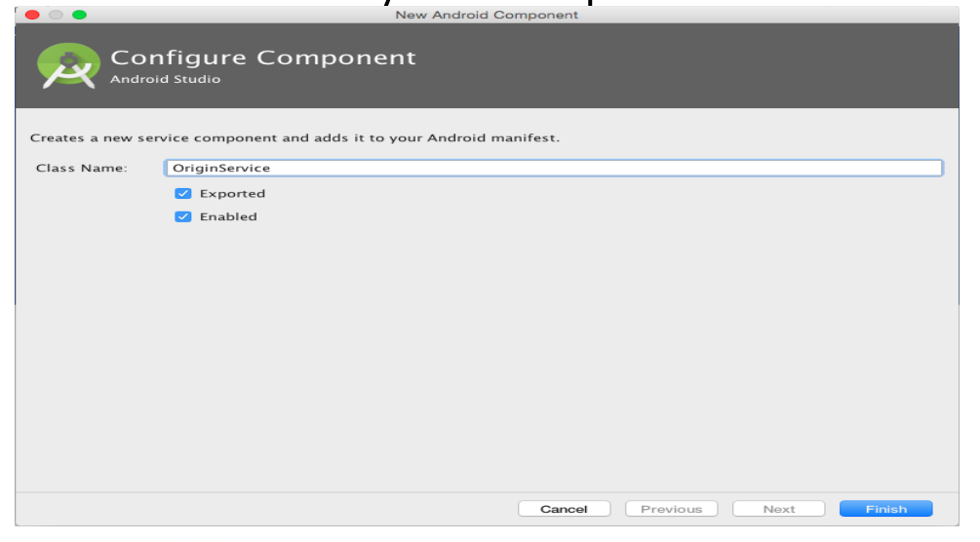Focus the Class Name input field
This screenshot has width=980, height=542.
[553, 169]
